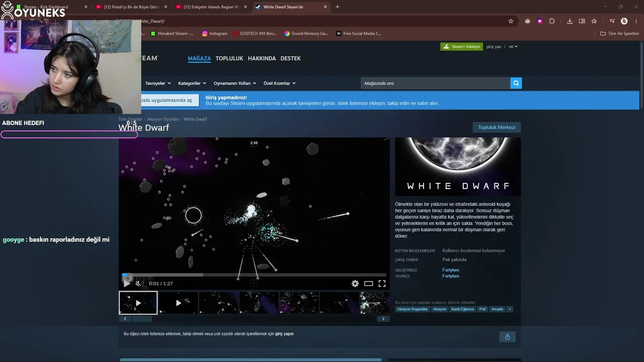Click the plus button to add a tag
Screen dimensions: 644x362
(x=510, y=309)
